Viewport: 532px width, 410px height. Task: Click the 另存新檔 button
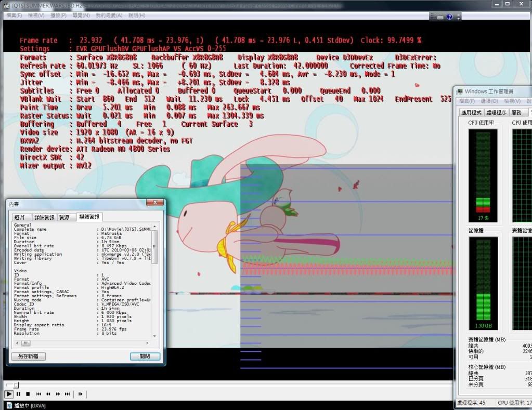point(29,356)
